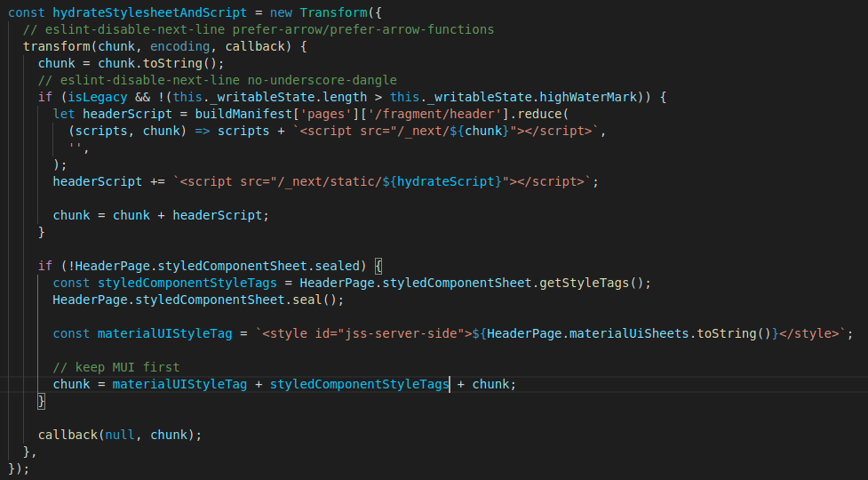This screenshot has width=868, height=480.
Task: Click the highlighted closing brace below chunk assignment
Action: pyautogui.click(x=41, y=402)
